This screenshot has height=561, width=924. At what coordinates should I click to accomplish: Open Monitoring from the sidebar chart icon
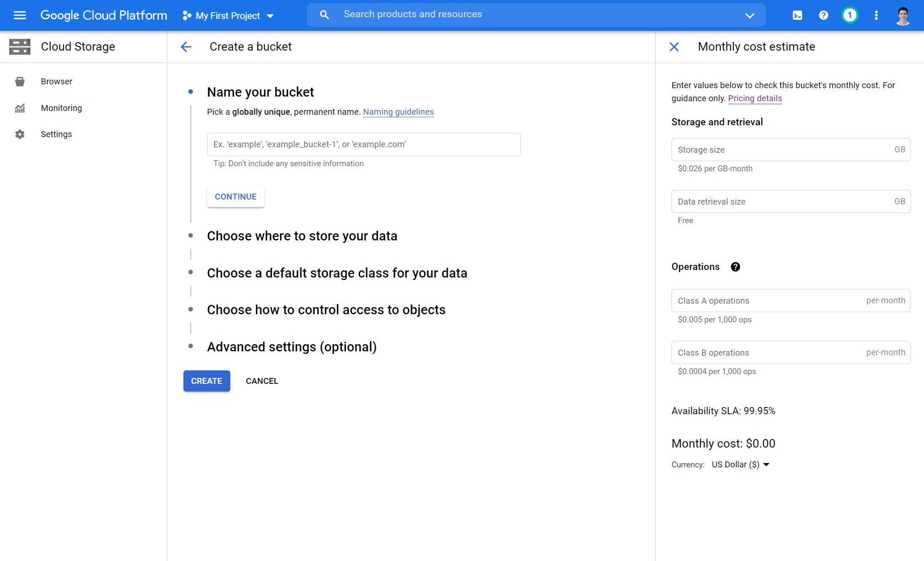coord(20,108)
